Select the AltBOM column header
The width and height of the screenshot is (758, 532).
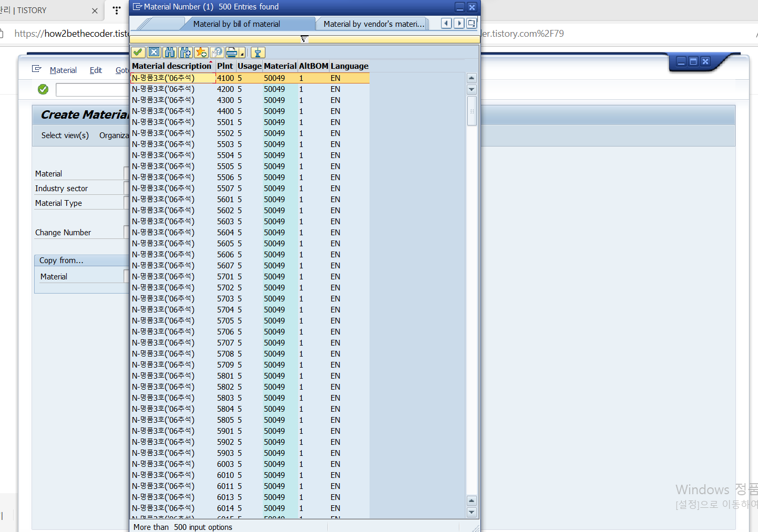313,66
